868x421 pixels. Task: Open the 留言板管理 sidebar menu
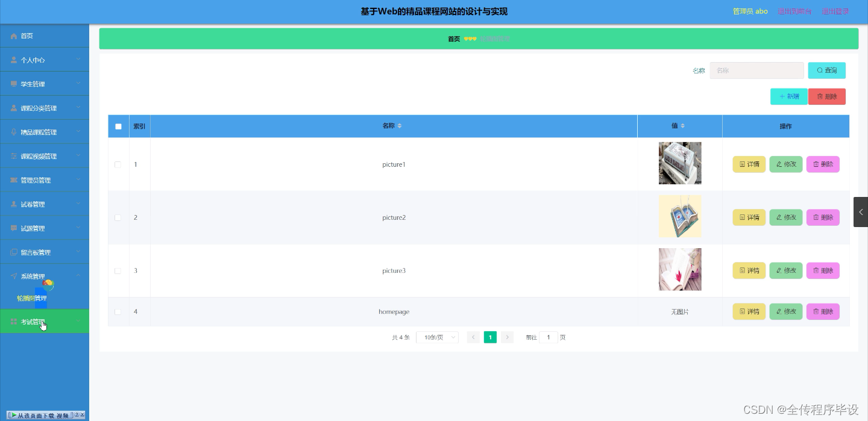tap(45, 252)
